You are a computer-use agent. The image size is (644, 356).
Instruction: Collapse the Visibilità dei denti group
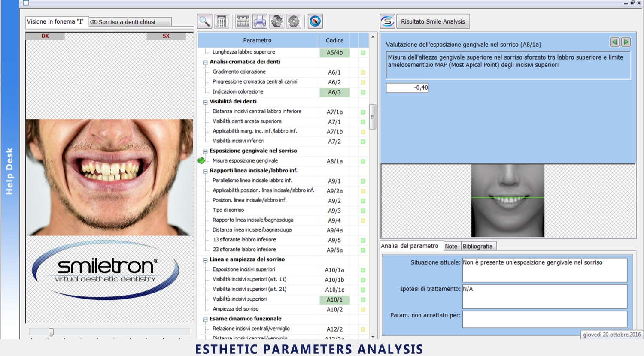click(205, 102)
